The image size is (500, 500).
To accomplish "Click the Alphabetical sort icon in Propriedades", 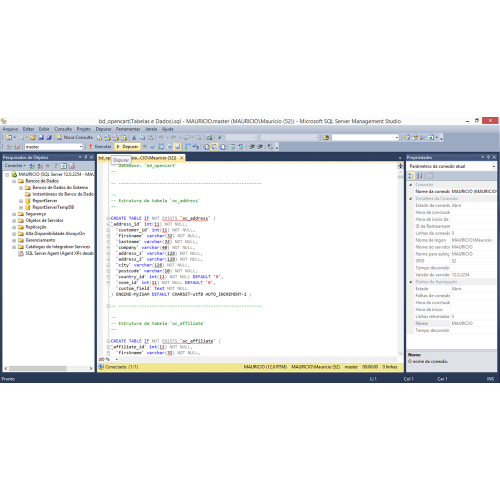I will pos(420,176).
